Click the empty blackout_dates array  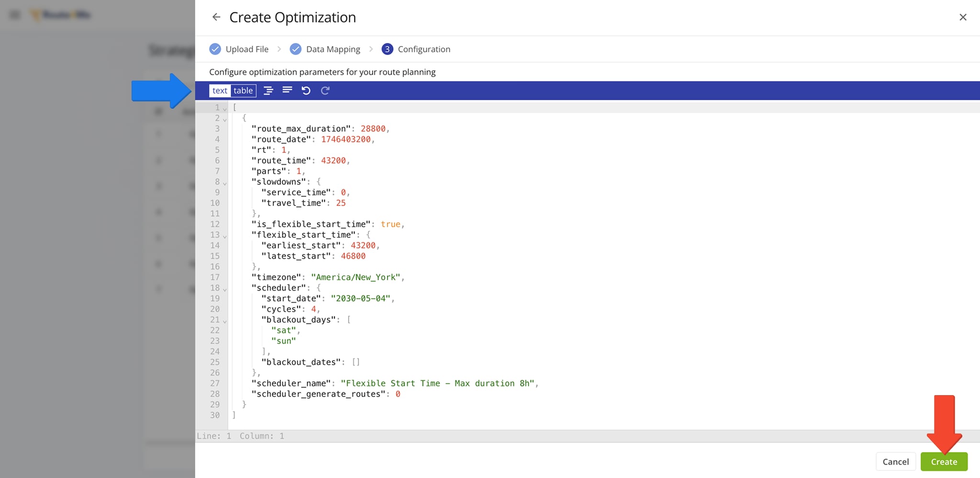[356, 362]
